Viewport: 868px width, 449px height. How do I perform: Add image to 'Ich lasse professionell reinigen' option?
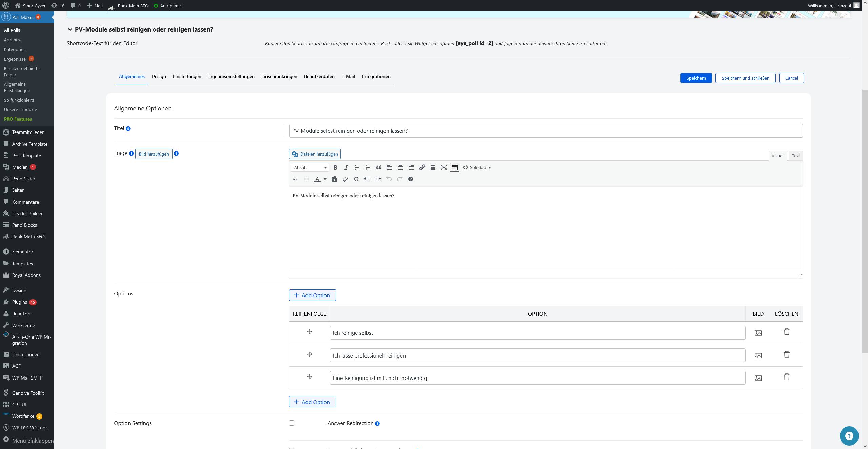point(758,355)
